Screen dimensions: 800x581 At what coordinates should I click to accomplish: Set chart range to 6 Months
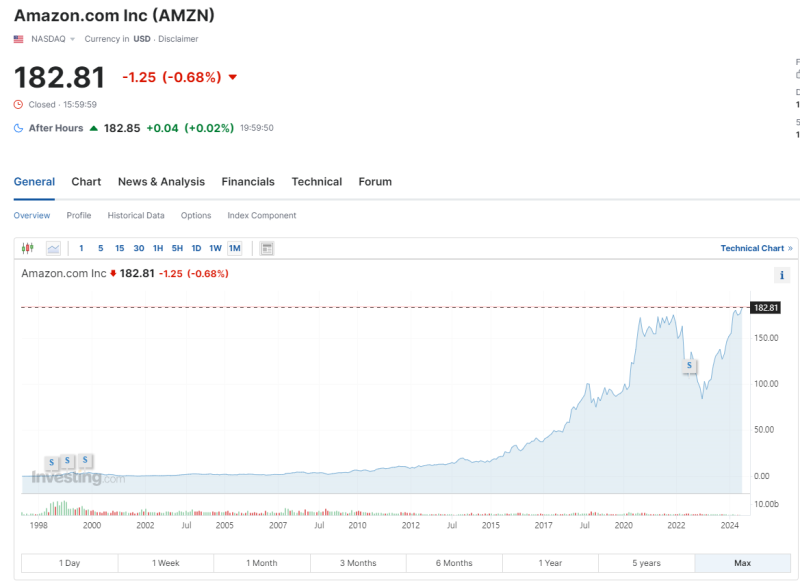[x=454, y=563]
